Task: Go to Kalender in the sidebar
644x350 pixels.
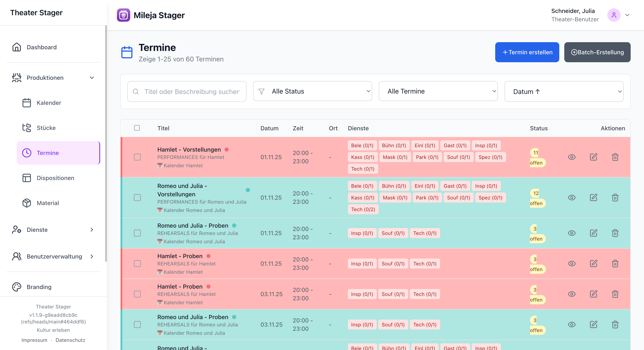Action: point(49,103)
